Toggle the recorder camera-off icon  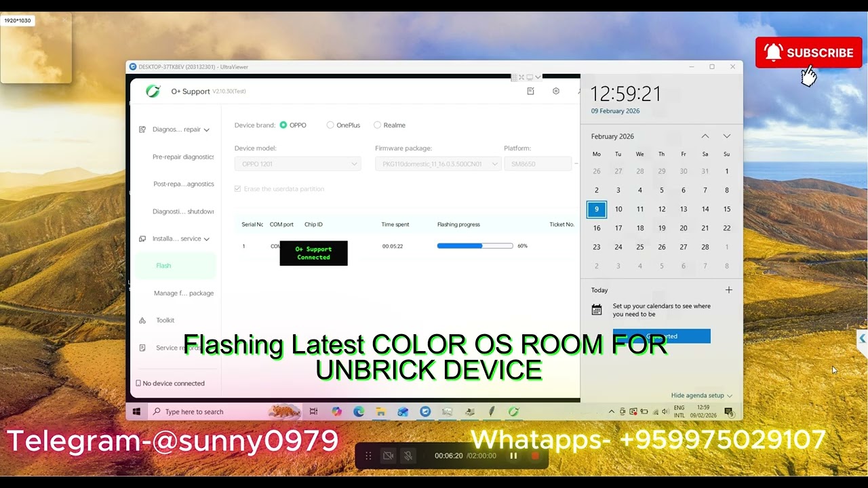click(388, 456)
